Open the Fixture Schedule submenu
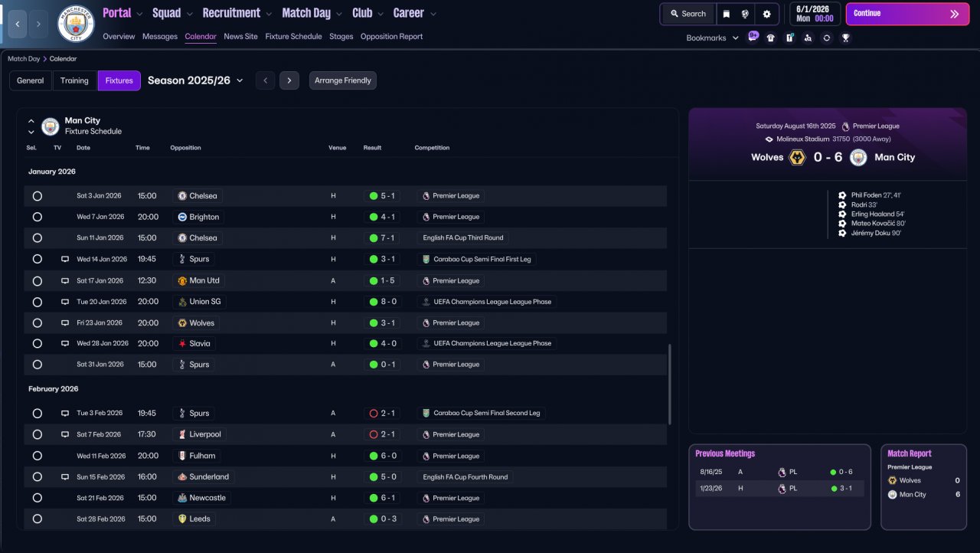Screen dimensions: 980x553 point(293,36)
